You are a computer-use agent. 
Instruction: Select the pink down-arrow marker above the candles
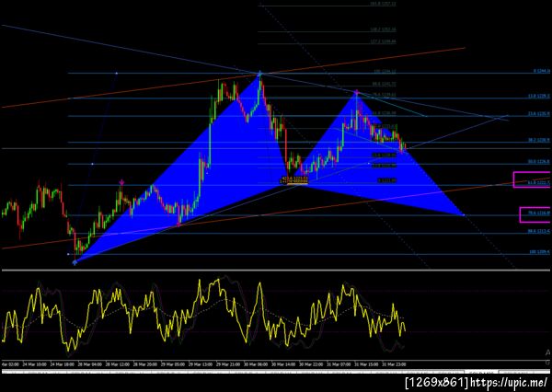[121, 182]
